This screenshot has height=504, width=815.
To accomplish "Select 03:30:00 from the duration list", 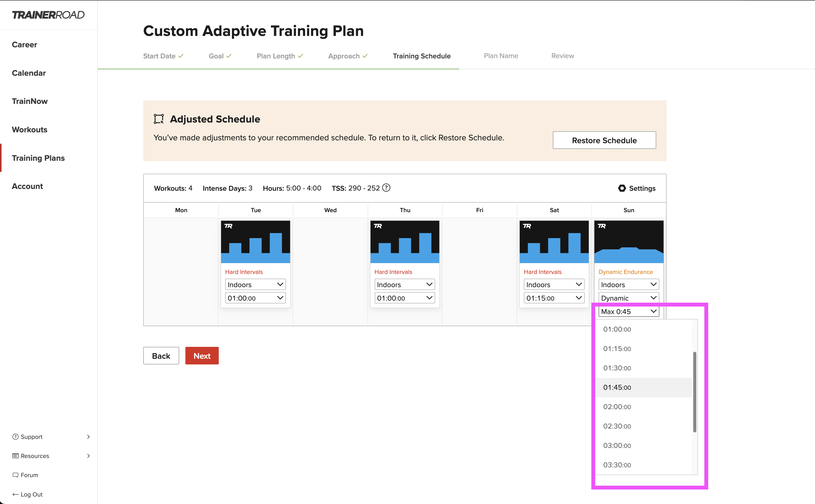I will [644, 465].
